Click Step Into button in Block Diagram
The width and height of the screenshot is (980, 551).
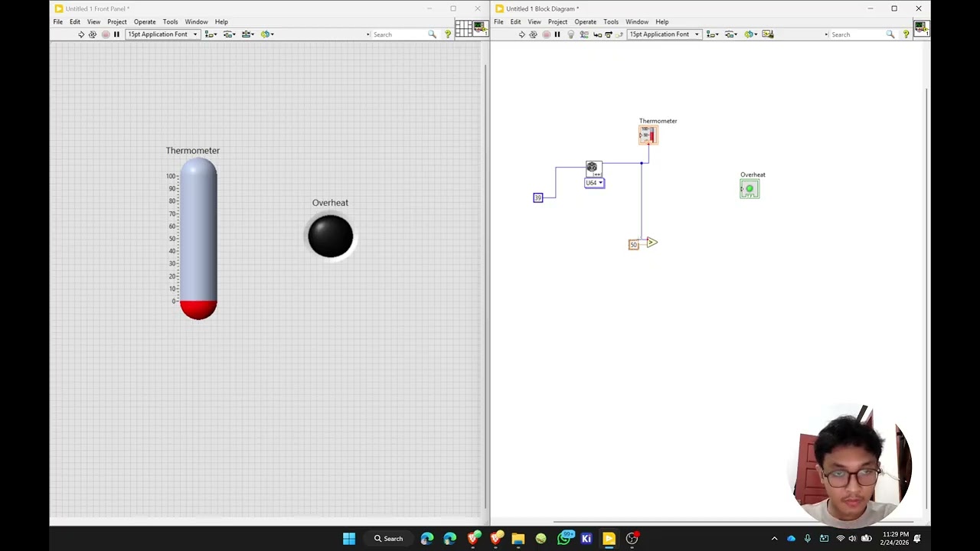[x=597, y=34]
